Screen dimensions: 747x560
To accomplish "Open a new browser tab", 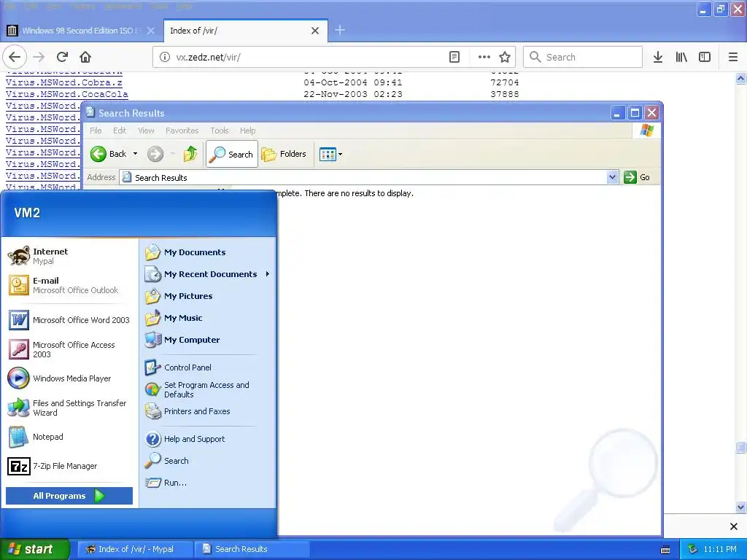I will pyautogui.click(x=340, y=31).
